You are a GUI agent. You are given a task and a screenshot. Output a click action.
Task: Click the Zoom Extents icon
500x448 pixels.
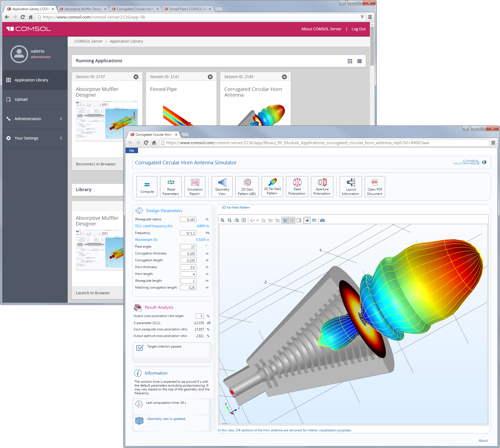coord(244,220)
